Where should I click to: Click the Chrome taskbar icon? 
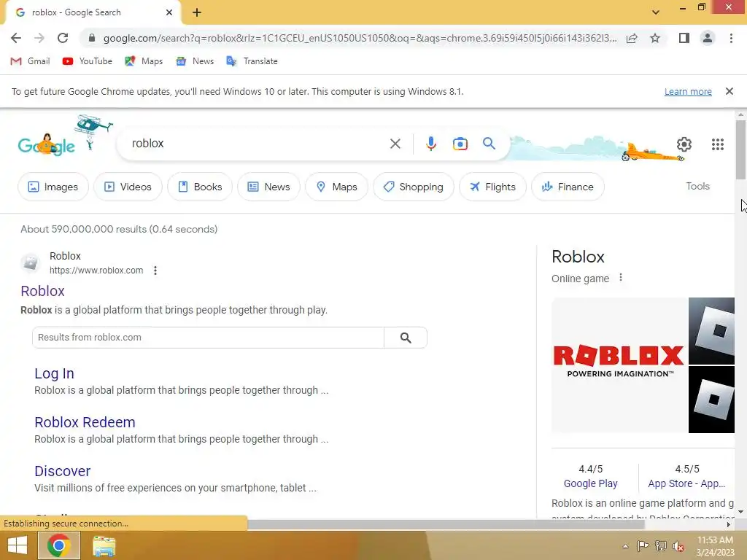click(58, 545)
